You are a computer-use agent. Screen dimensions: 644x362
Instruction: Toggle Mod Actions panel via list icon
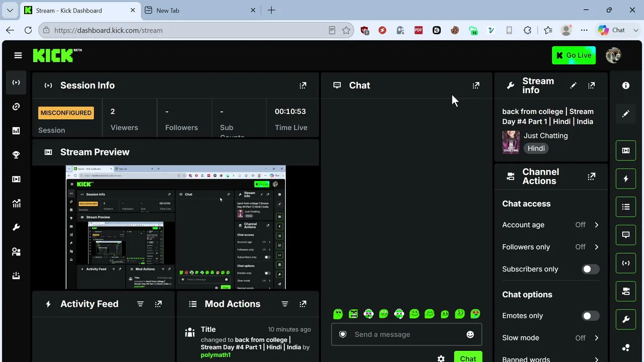pos(626,207)
